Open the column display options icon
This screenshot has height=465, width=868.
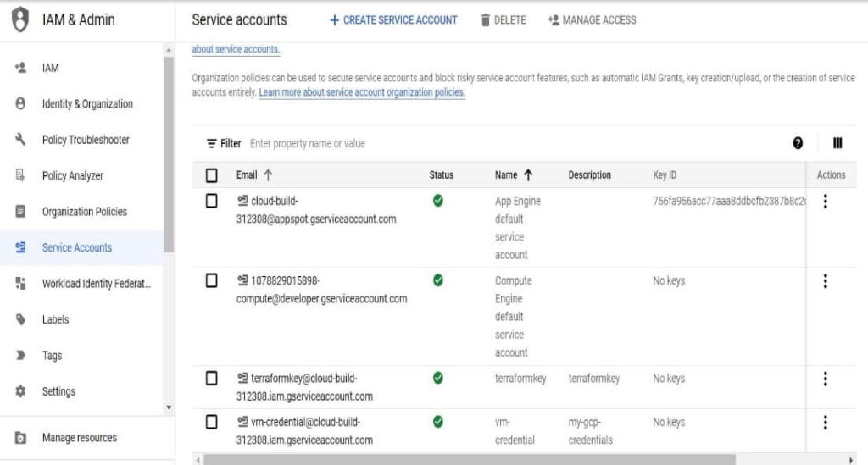[x=837, y=143]
